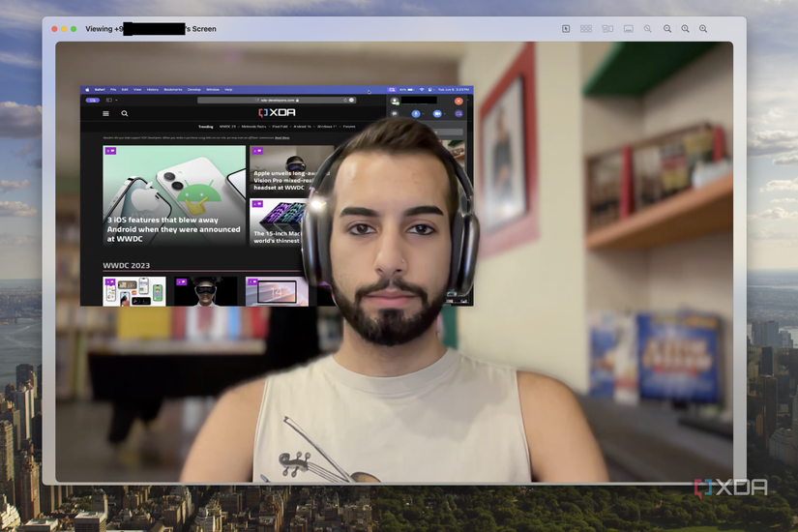End call with red X button
798x532 pixels.
click(458, 101)
